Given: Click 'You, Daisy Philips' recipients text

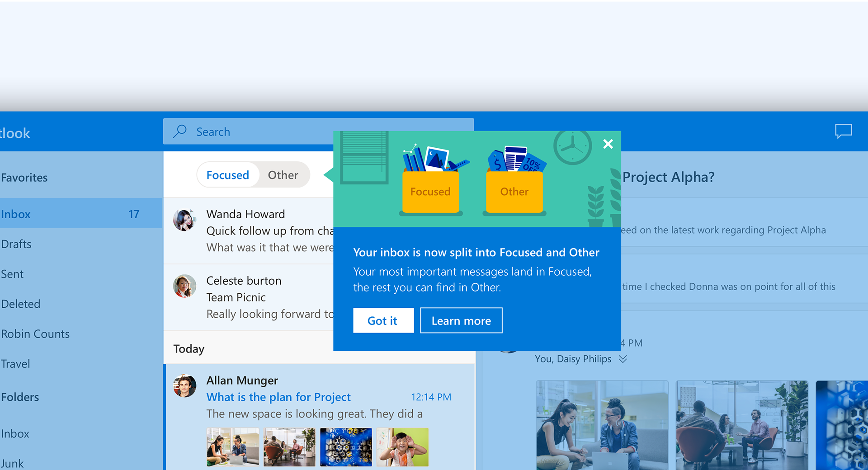Looking at the screenshot, I should click(573, 359).
